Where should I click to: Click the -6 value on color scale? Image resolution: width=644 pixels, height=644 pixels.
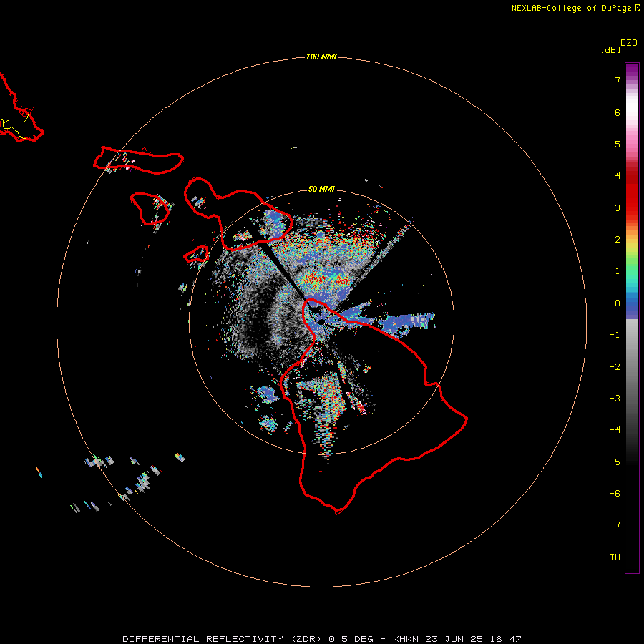point(615,494)
